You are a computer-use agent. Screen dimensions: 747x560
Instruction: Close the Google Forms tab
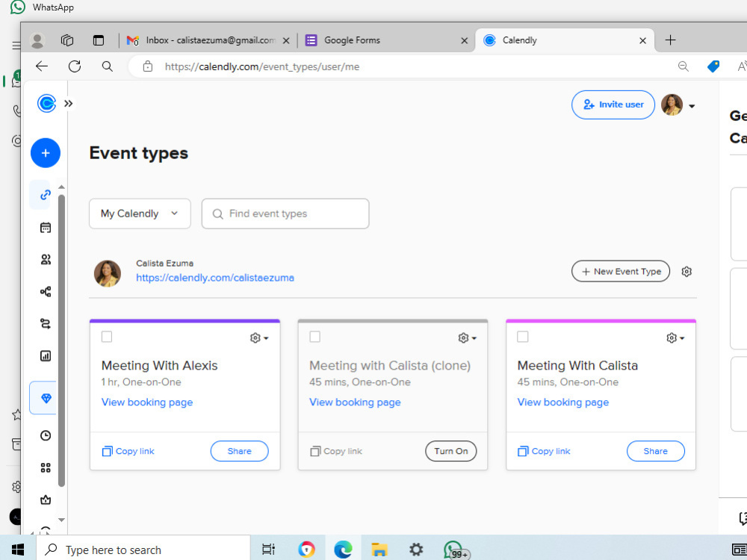point(465,41)
